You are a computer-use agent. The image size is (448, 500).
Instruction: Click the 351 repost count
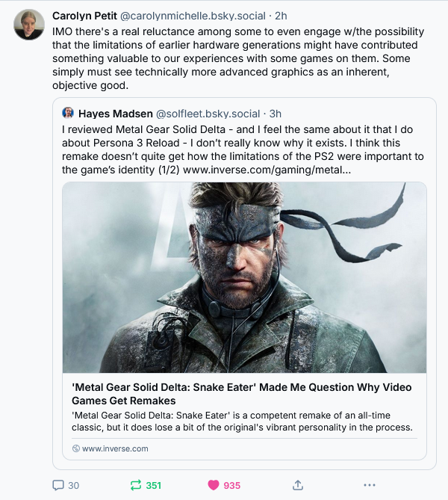click(153, 485)
